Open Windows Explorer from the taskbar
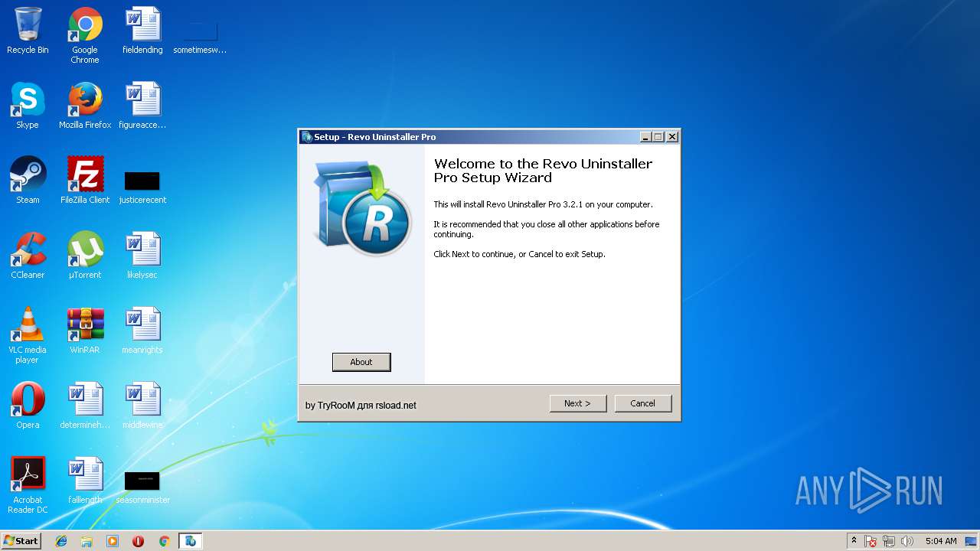This screenshot has width=980, height=551. tap(87, 541)
